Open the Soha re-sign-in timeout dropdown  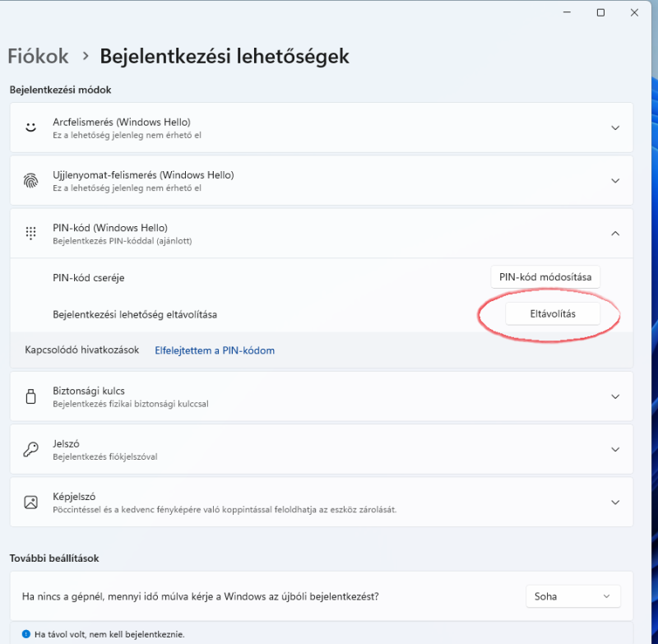572,596
